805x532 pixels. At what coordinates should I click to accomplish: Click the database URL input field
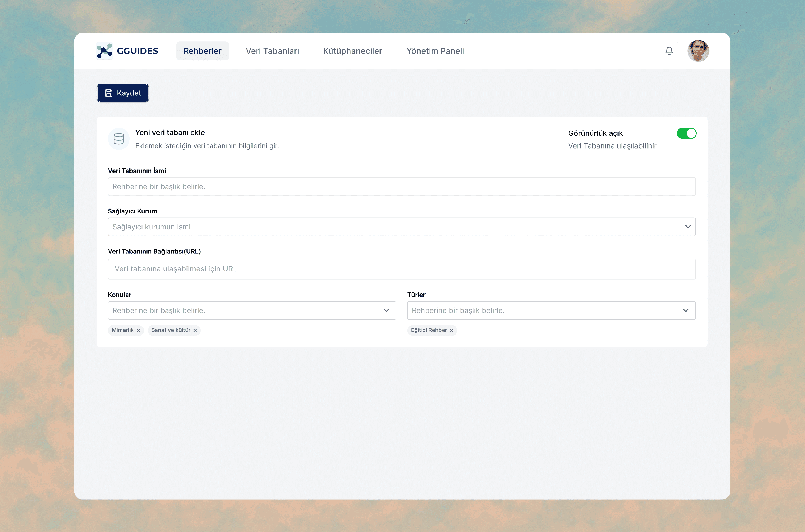click(x=401, y=269)
